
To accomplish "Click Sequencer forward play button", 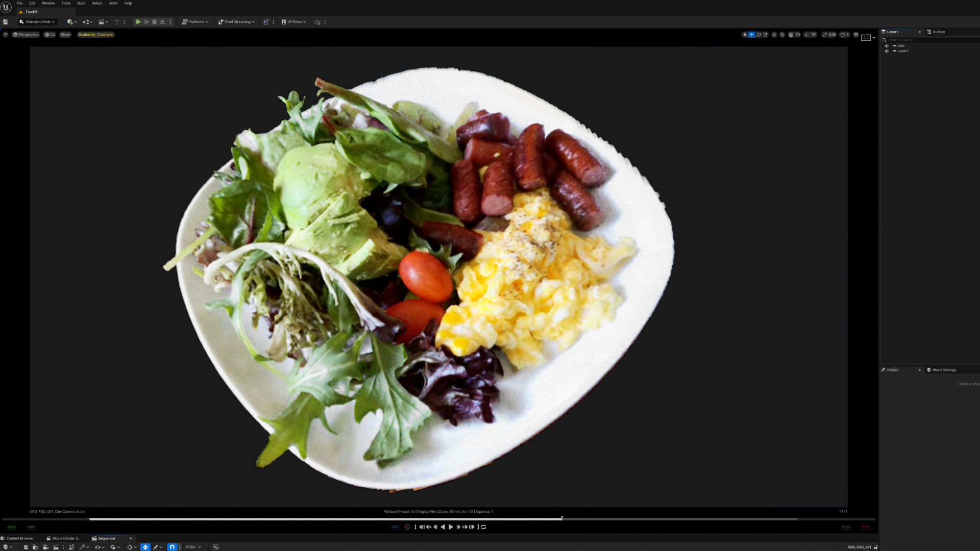I will [x=451, y=527].
